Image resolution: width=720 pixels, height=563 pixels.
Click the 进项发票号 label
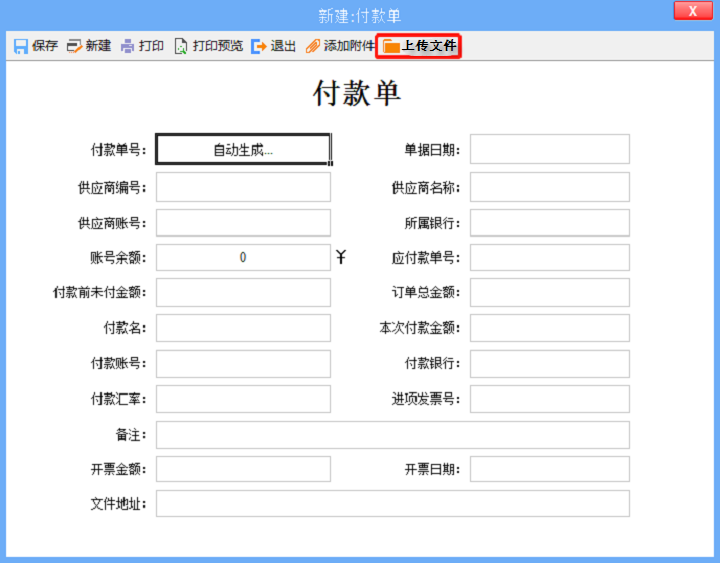(426, 399)
